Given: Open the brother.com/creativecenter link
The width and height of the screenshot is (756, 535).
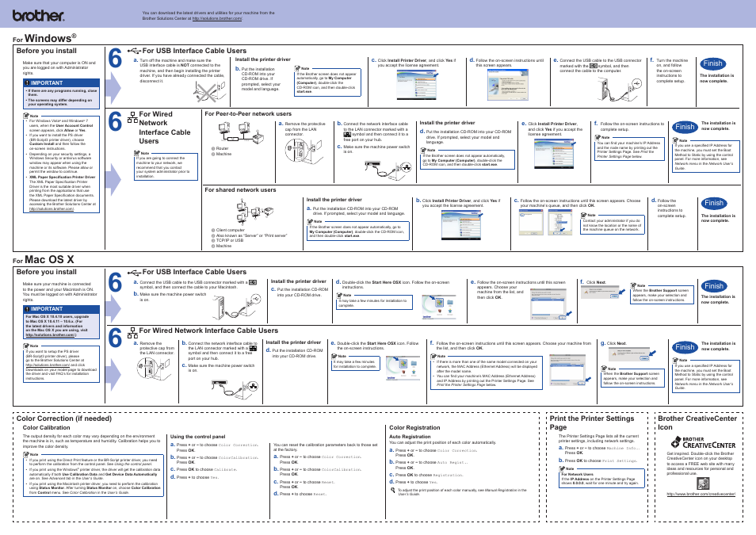Looking at the screenshot, I should [701, 494].
